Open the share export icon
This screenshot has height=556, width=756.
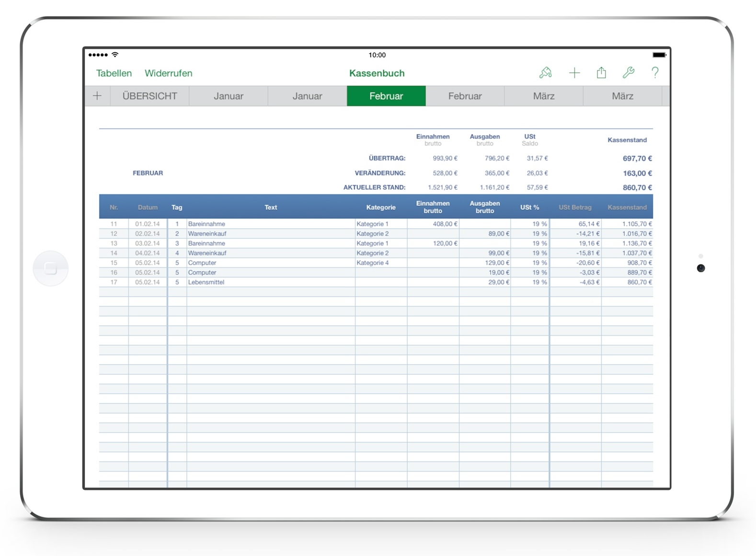pos(601,73)
